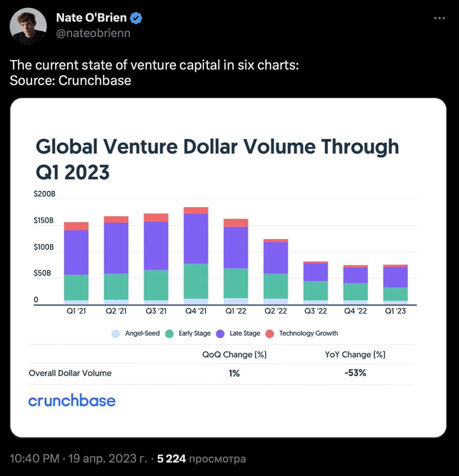Click the Technology Growth legend dot
This screenshot has height=476, width=459.
270,334
